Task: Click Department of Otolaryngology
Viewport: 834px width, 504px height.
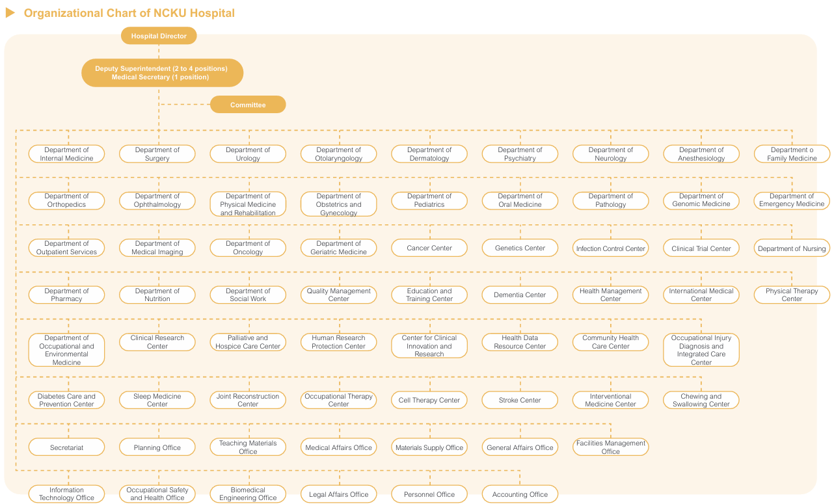Action: (339, 154)
